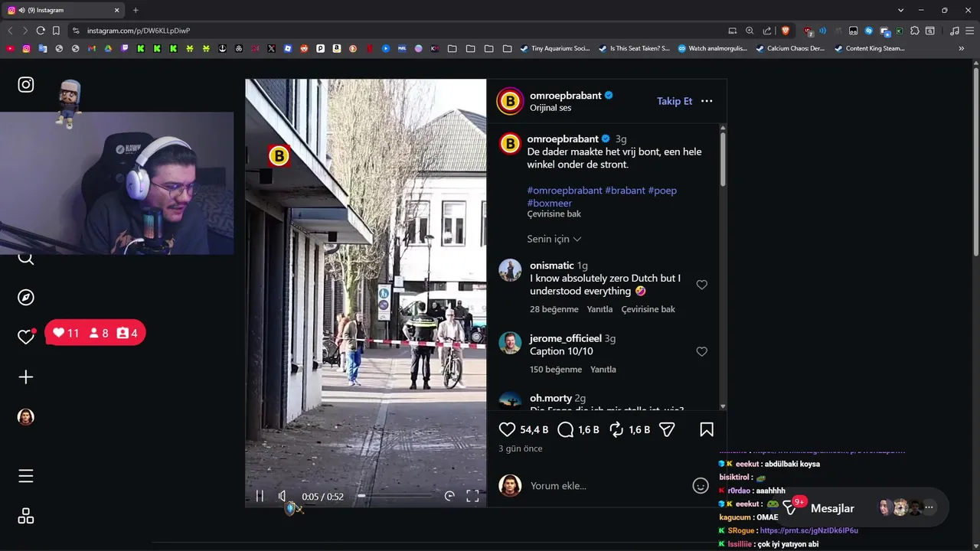980x551 pixels.
Task: Create new post with plus icon
Action: pyautogui.click(x=26, y=377)
